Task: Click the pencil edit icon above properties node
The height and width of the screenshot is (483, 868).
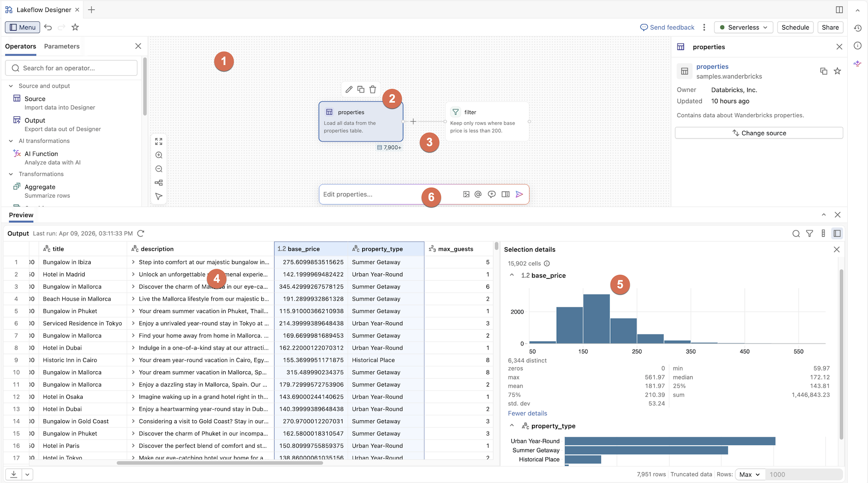Action: click(349, 89)
